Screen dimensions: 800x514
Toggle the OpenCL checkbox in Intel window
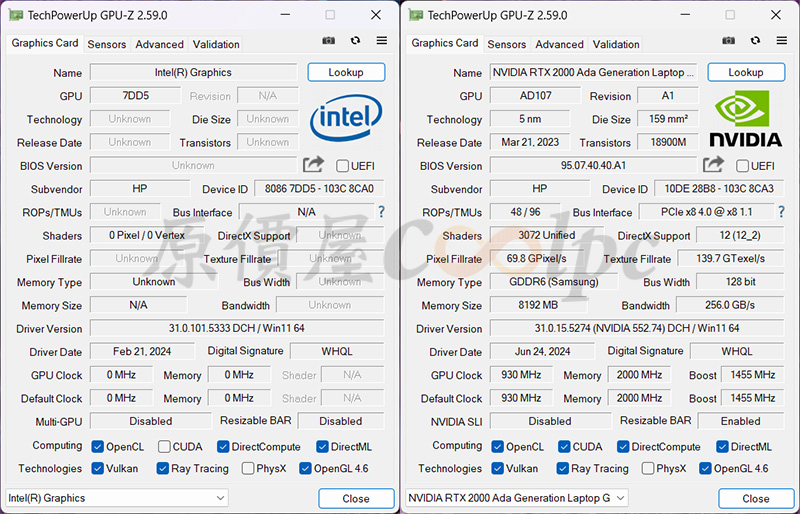tap(97, 447)
